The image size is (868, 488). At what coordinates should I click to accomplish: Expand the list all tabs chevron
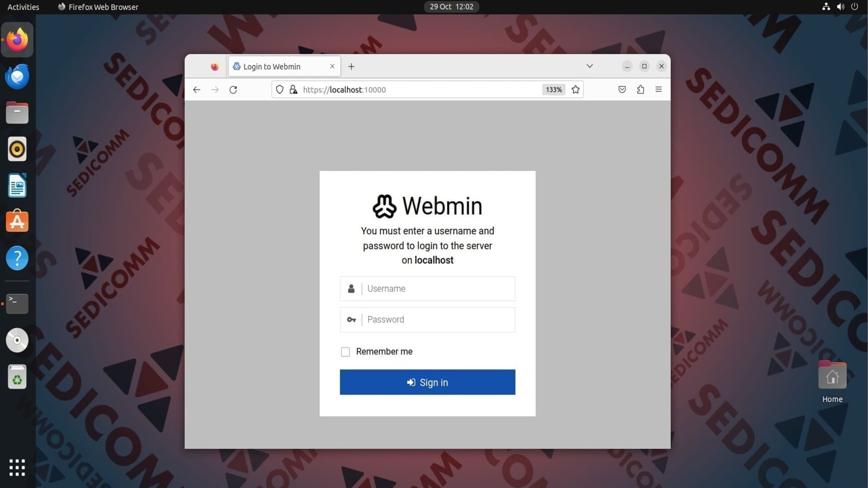pos(590,66)
